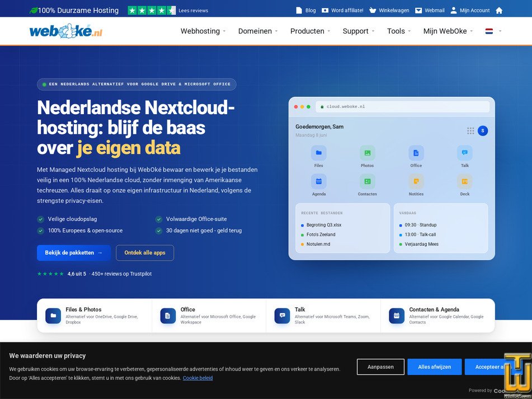Open the Dutch flag language selector
This screenshot has width=532, height=399.
[493, 31]
